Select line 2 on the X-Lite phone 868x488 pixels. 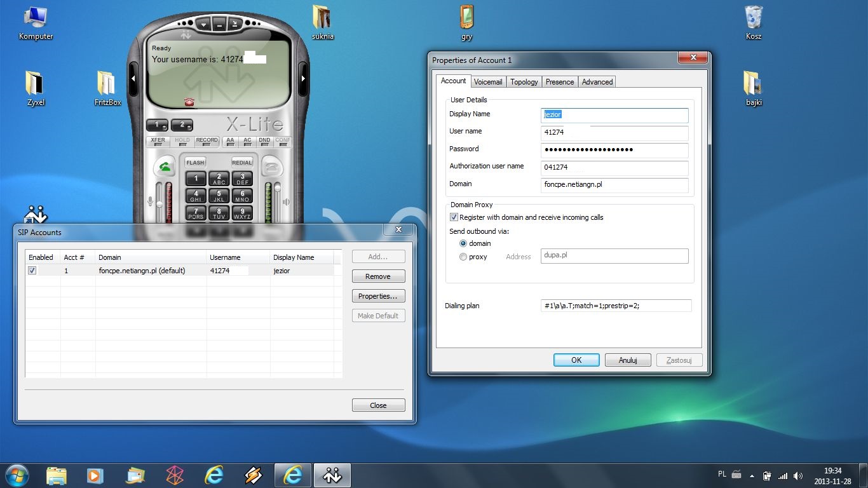[182, 125]
